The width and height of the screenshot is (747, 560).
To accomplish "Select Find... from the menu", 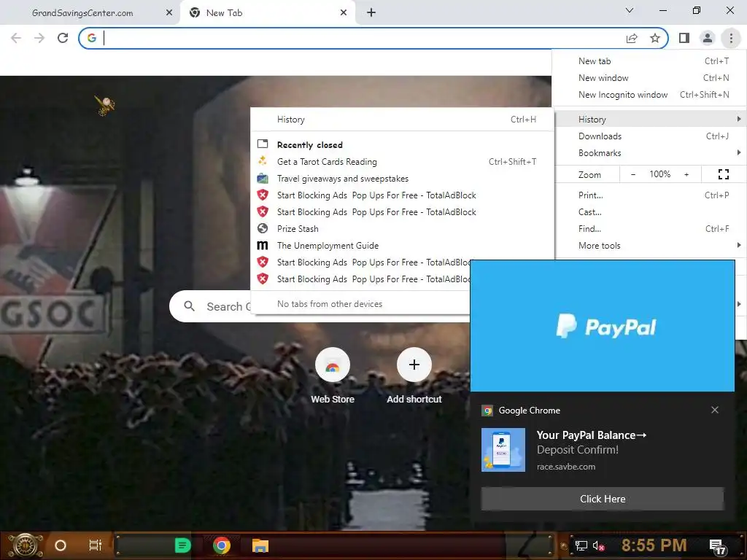I will [649, 228].
